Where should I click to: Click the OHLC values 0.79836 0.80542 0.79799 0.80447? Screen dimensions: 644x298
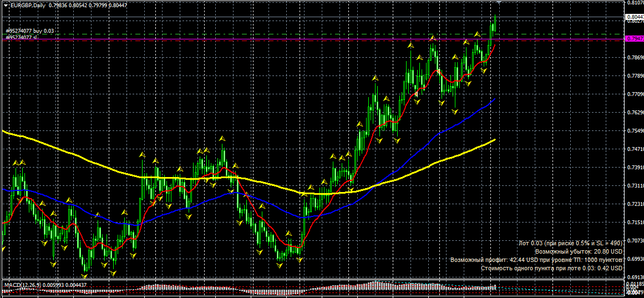(88, 6)
